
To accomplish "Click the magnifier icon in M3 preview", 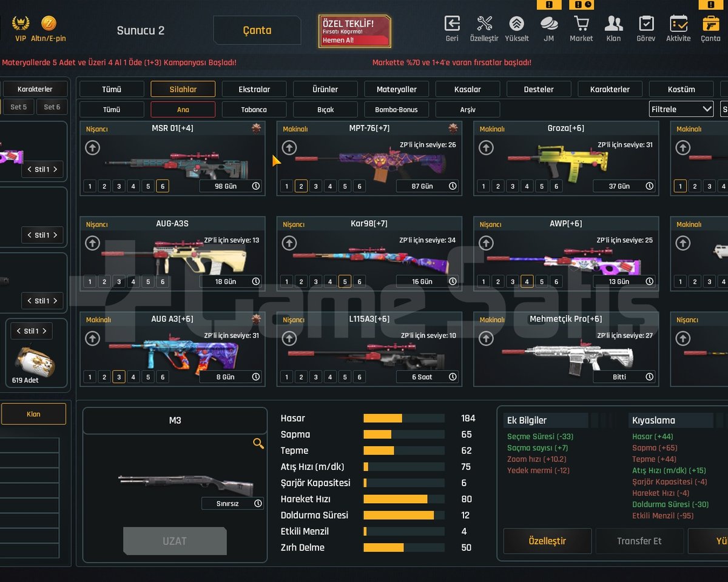I will point(258,444).
